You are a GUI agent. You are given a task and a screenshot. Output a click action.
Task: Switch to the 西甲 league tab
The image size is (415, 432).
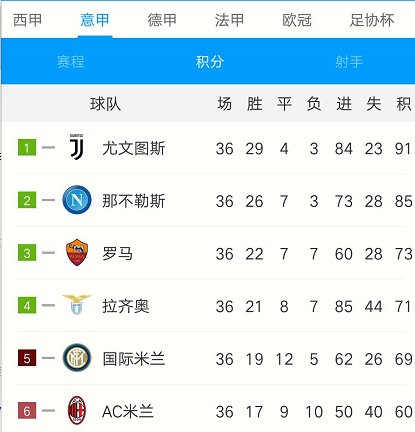tap(27, 20)
